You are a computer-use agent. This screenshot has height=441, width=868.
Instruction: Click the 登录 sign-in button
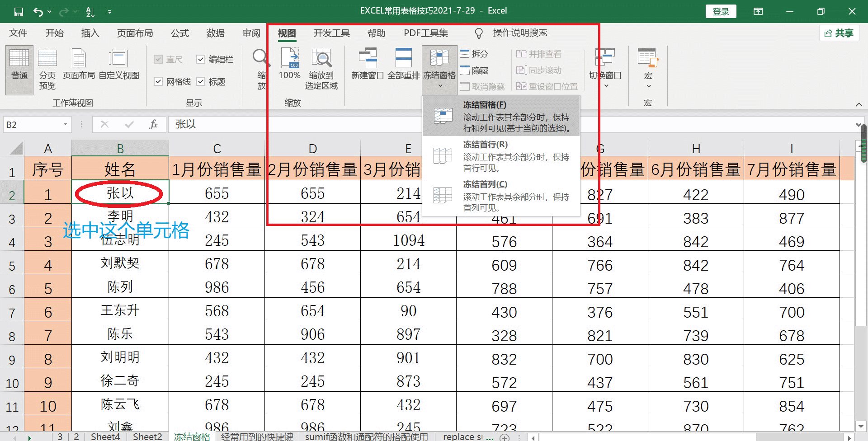click(x=721, y=12)
